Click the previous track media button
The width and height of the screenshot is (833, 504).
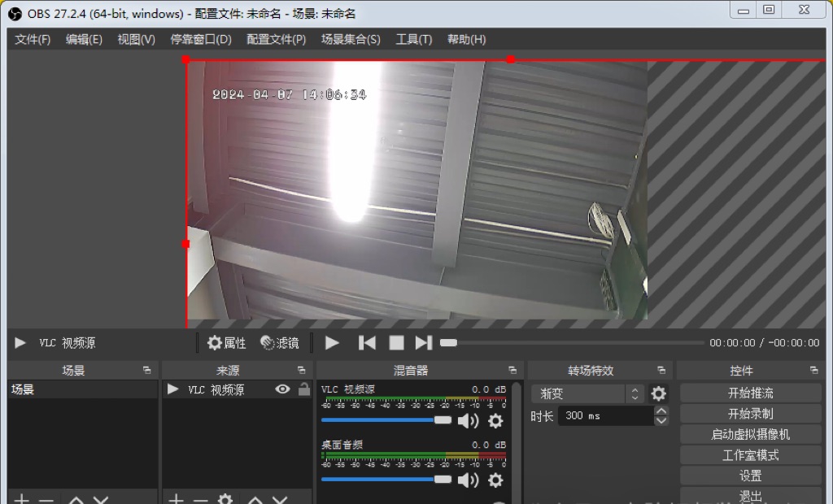pos(368,343)
